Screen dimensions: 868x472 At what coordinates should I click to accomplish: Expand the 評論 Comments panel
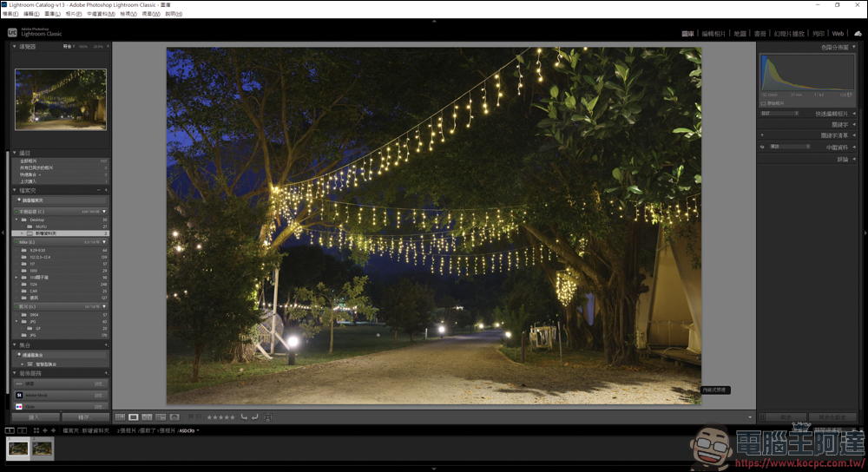[x=854, y=160]
